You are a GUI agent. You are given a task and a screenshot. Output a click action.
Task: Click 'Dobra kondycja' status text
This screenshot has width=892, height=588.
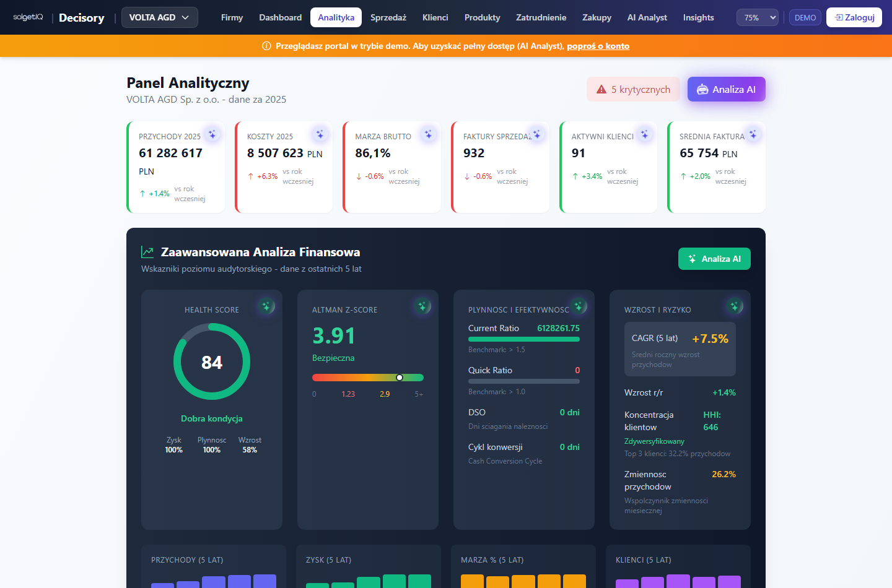[212, 418]
